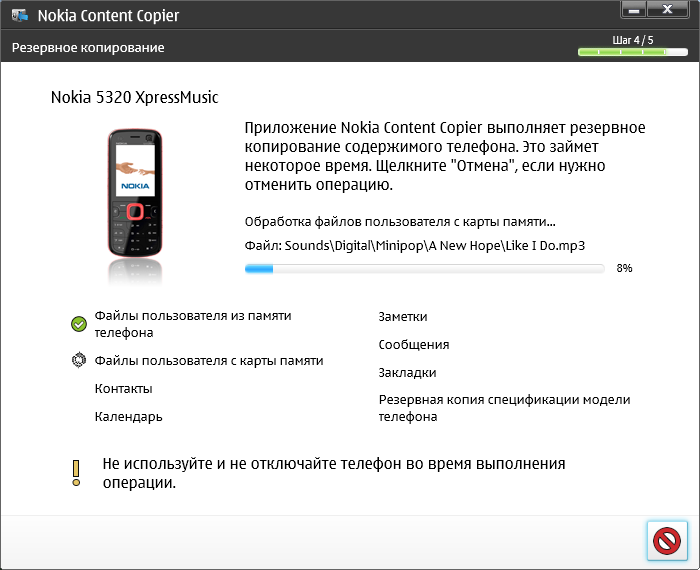Click the "Обработка файлов пользователя" status line

pyautogui.click(x=400, y=222)
